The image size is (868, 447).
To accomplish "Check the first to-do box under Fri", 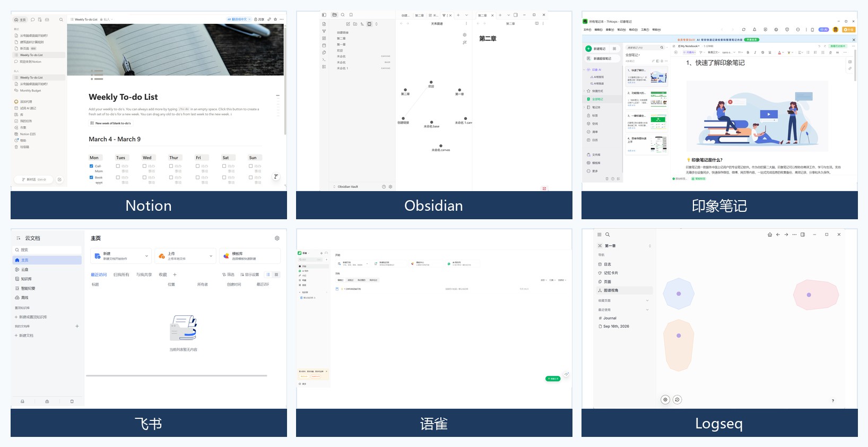I will [197, 166].
